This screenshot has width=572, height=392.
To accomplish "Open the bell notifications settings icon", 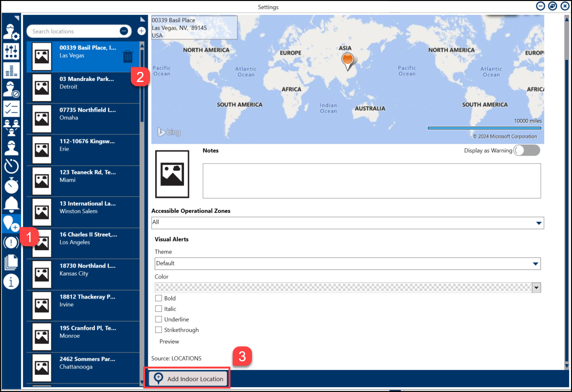I will click(x=11, y=204).
